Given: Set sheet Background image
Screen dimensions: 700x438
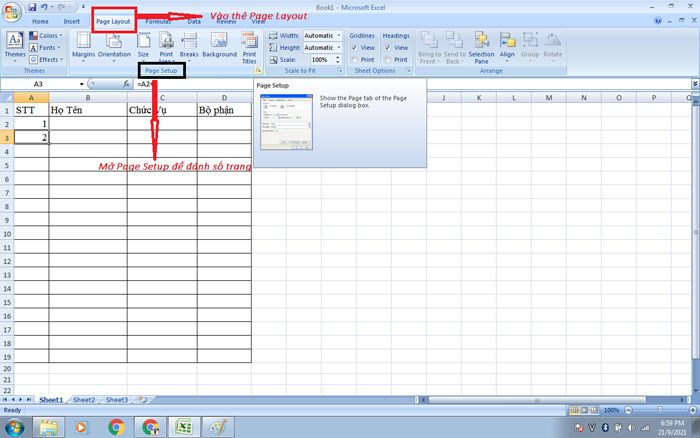Looking at the screenshot, I should point(220,45).
